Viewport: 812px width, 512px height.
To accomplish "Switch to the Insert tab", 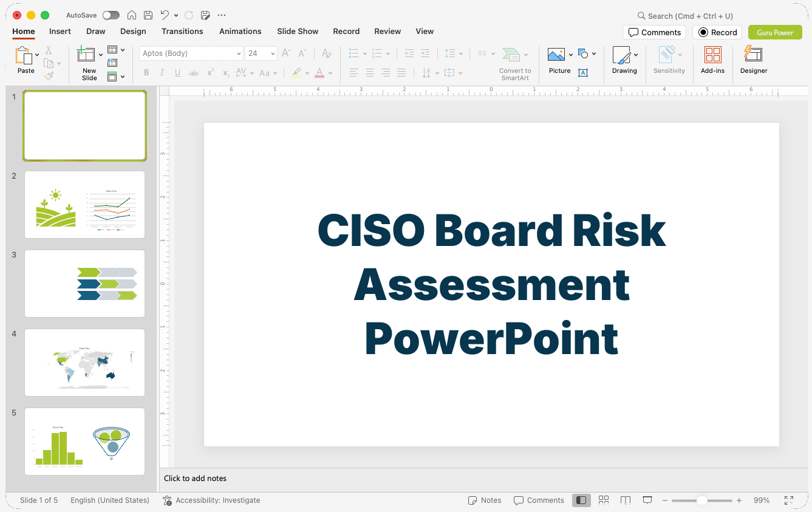I will coord(60,32).
